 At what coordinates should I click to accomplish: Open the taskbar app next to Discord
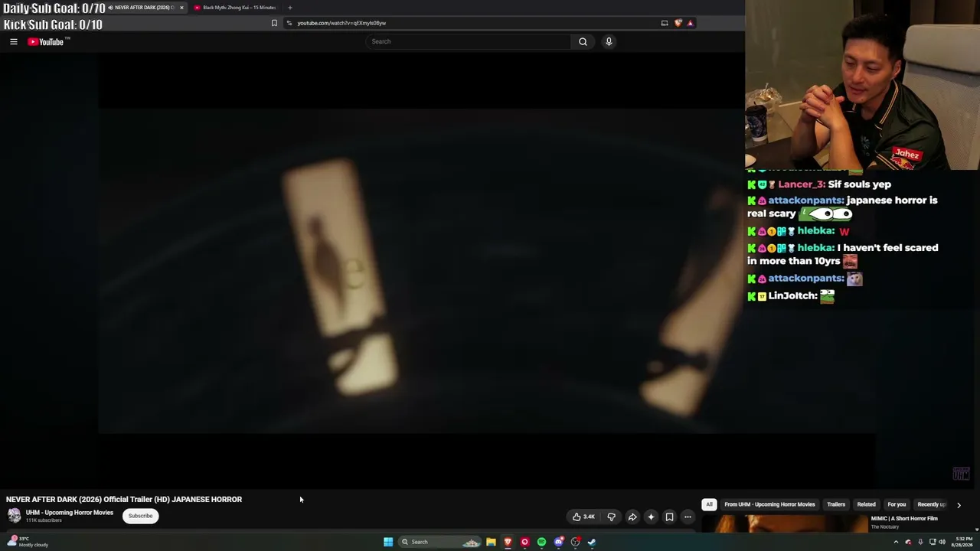point(576,542)
